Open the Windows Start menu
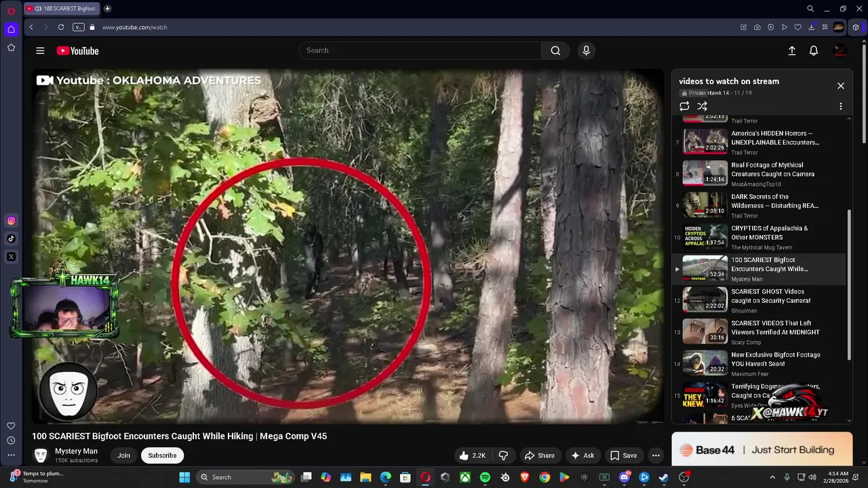This screenshot has width=868, height=488. tap(184, 477)
